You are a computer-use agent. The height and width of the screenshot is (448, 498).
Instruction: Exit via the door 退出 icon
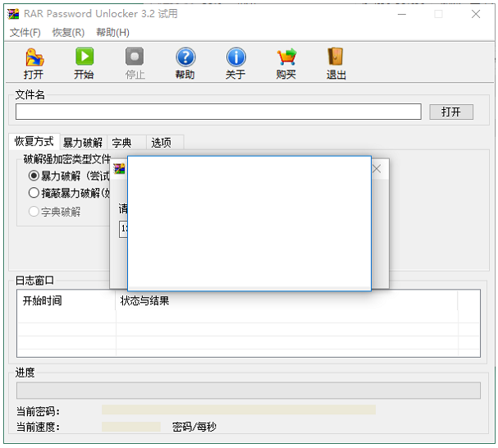point(336,63)
